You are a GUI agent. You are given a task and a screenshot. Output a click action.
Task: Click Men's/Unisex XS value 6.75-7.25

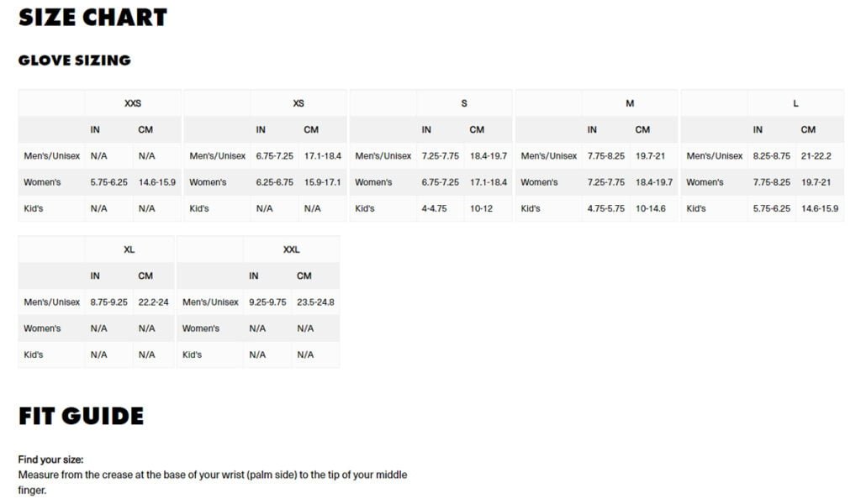[x=275, y=155]
